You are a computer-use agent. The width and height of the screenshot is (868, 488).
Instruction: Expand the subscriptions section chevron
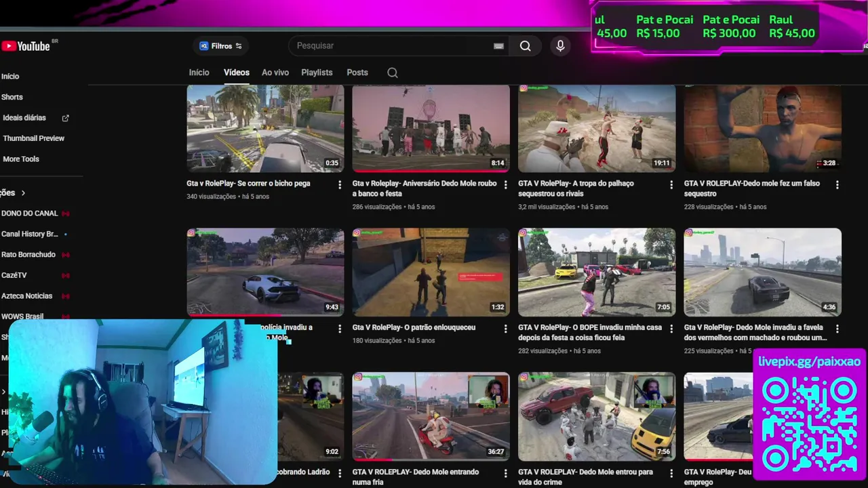pos(23,193)
